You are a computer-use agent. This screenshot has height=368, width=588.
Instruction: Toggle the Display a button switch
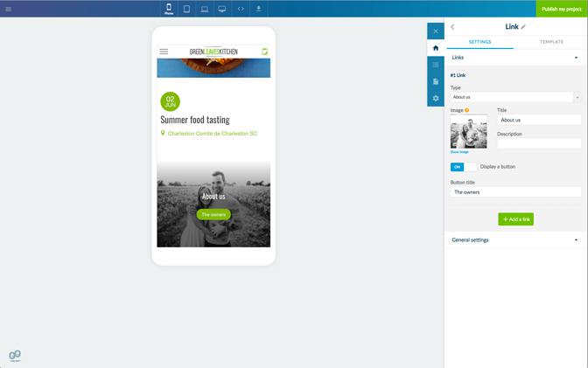[463, 167]
